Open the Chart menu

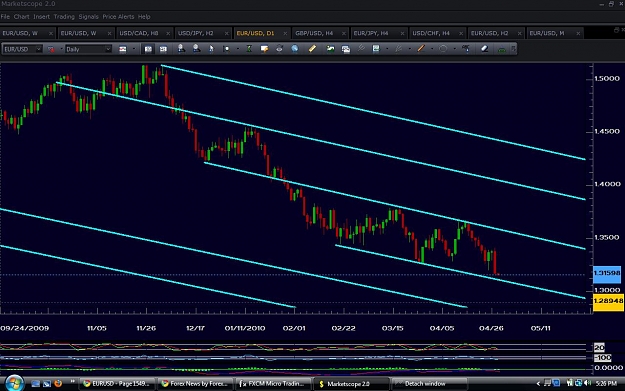(x=21, y=17)
